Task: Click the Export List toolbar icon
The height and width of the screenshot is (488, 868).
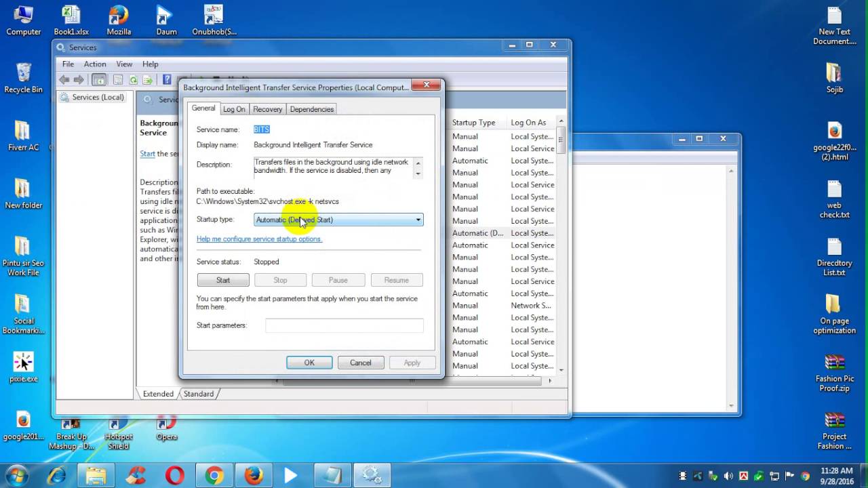Action: (x=147, y=80)
